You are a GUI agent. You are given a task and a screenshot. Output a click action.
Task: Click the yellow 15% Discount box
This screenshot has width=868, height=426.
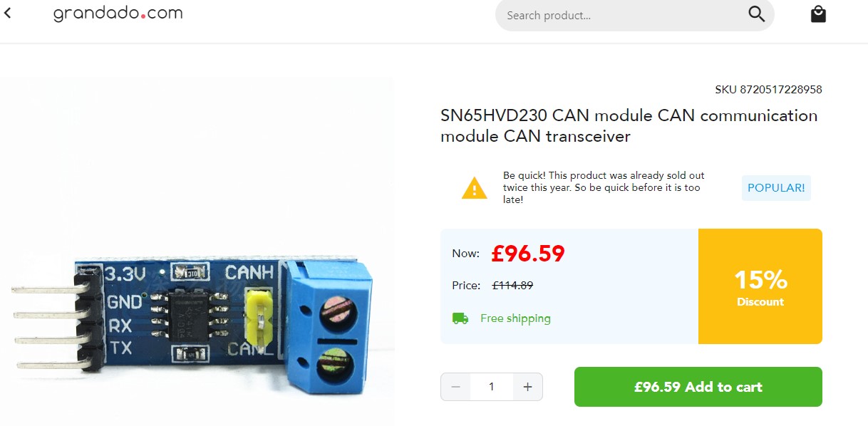click(x=760, y=286)
